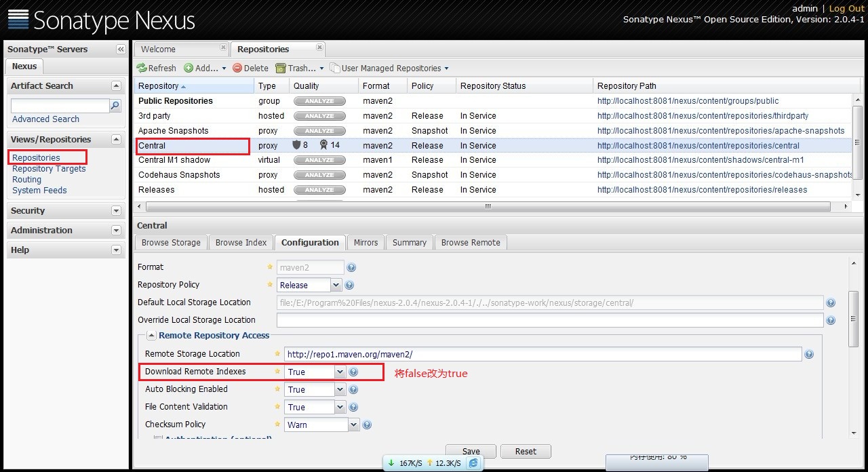Open help icon for Default Local Storage Location
Image resolution: width=868 pixels, height=472 pixels.
pyautogui.click(x=831, y=303)
